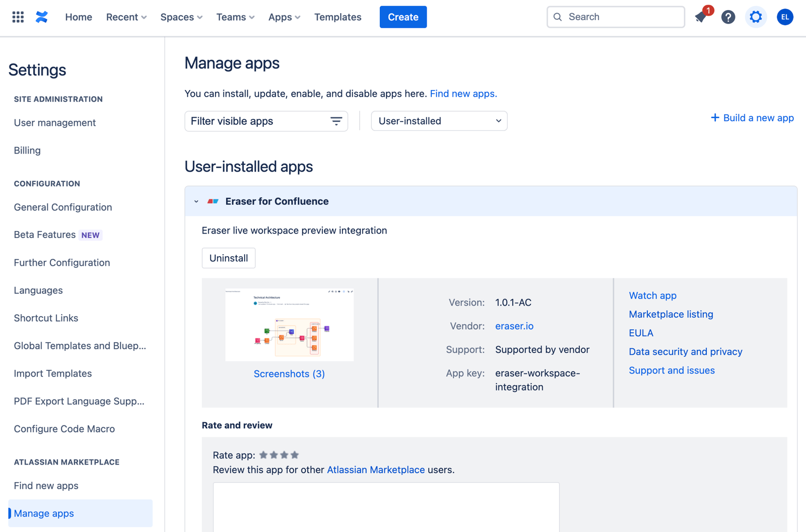Expand the Teams dropdown menu

[235, 17]
